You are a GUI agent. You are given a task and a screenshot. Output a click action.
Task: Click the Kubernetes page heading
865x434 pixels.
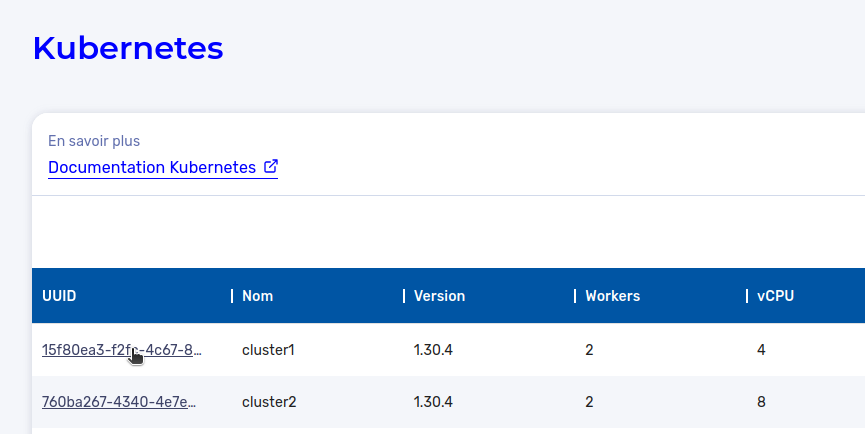(128, 48)
